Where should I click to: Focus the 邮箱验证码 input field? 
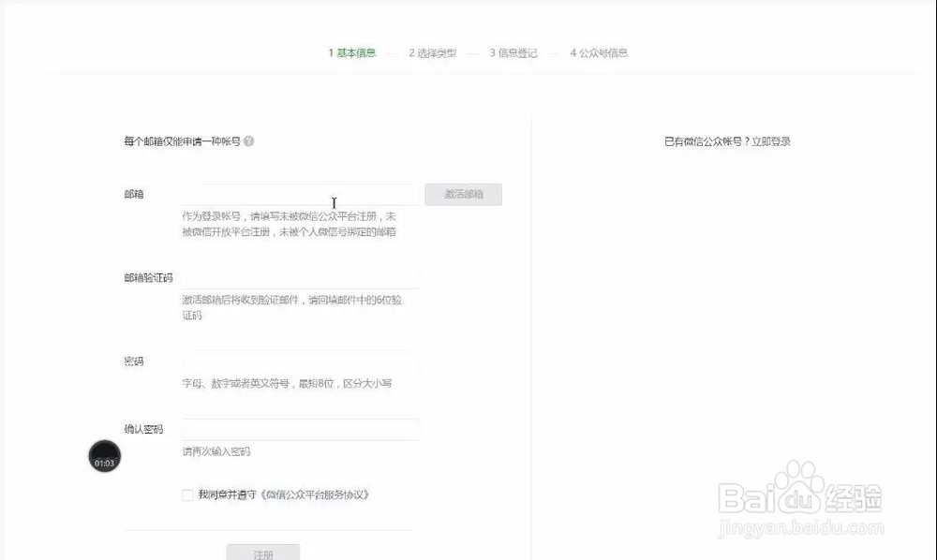click(302, 277)
